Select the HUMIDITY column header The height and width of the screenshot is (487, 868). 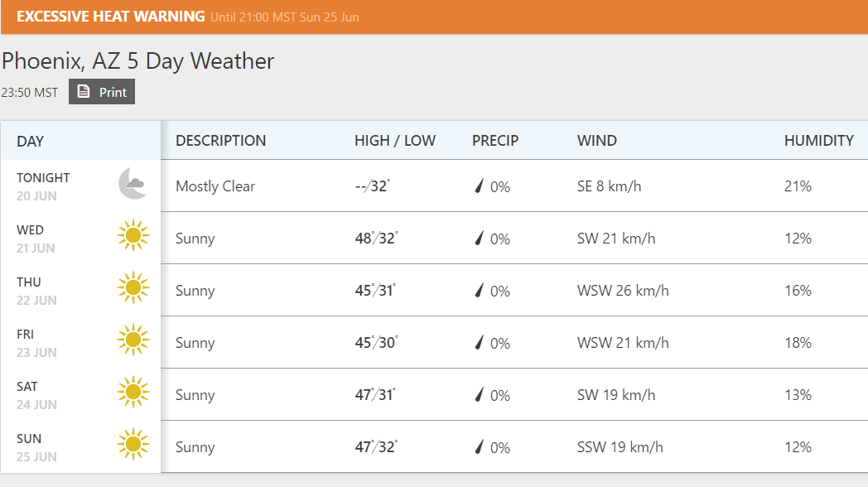[x=819, y=141]
